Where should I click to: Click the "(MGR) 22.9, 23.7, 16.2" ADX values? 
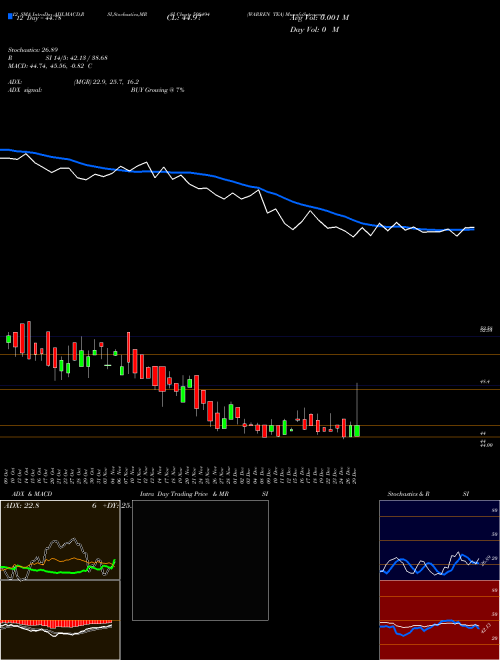(x=106, y=82)
